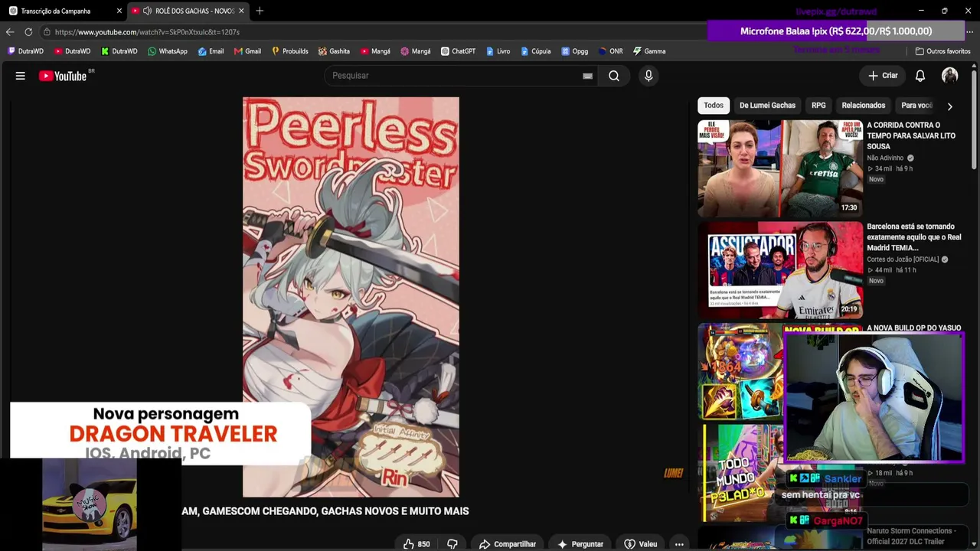Open the first DutraWD bookmark with purple icon
This screenshot has width=980, height=551.
[x=25, y=51]
